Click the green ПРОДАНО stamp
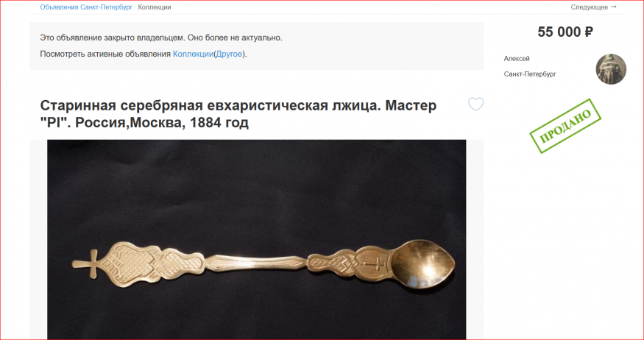This screenshot has height=340, width=644. [565, 126]
